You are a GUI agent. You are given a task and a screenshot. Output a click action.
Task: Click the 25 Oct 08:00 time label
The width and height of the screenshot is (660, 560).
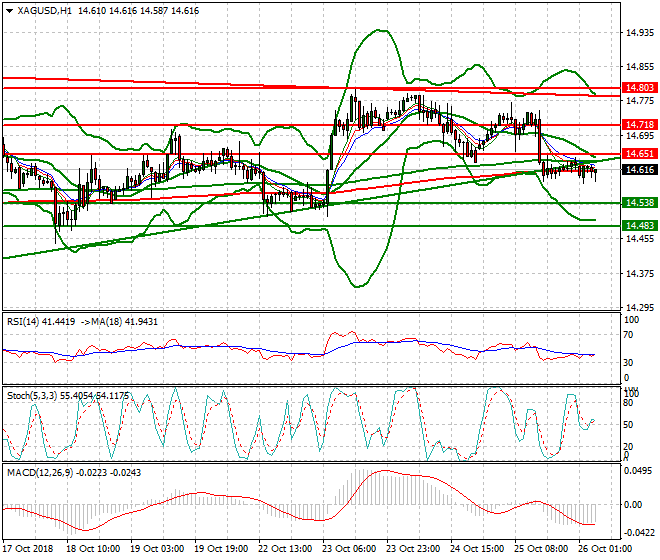[541, 549]
